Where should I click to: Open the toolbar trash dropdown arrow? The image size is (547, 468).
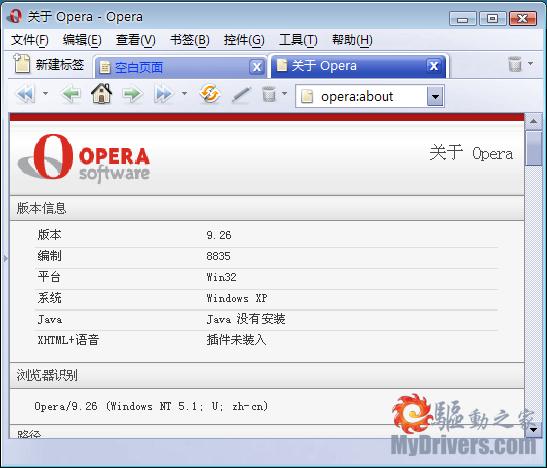coord(285,93)
